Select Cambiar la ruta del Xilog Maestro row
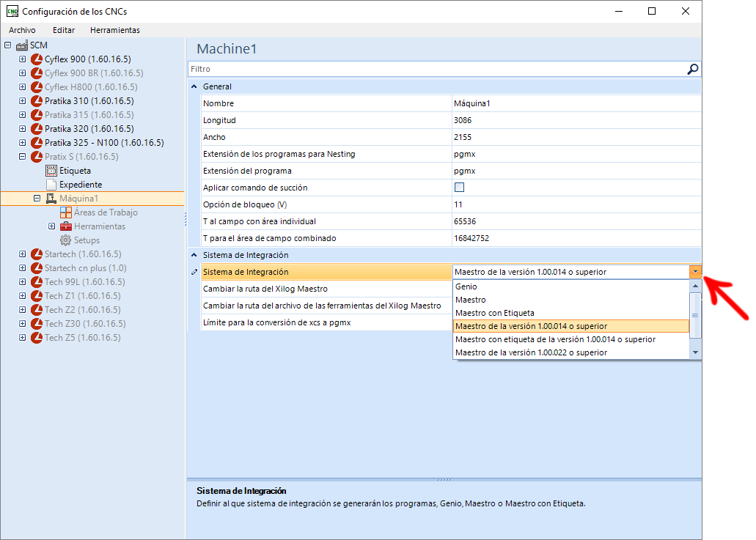The image size is (756, 540). click(326, 289)
